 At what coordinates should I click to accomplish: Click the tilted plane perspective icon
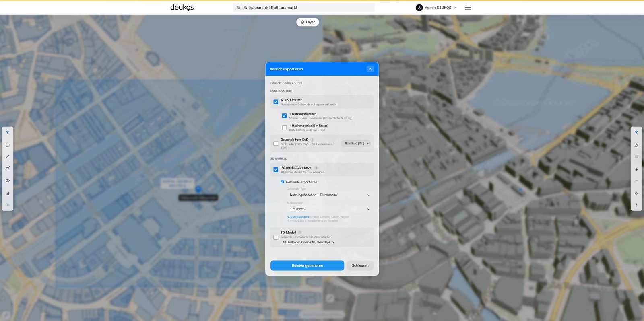coord(636,156)
